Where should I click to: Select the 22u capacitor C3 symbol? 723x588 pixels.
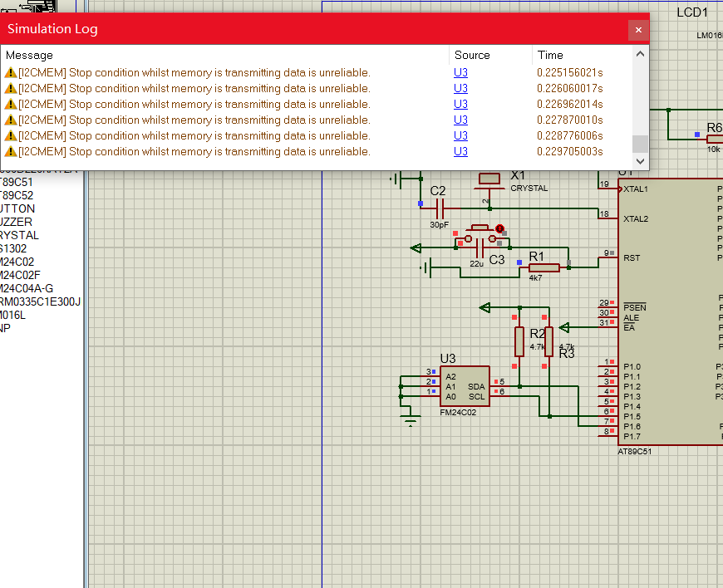480,248
